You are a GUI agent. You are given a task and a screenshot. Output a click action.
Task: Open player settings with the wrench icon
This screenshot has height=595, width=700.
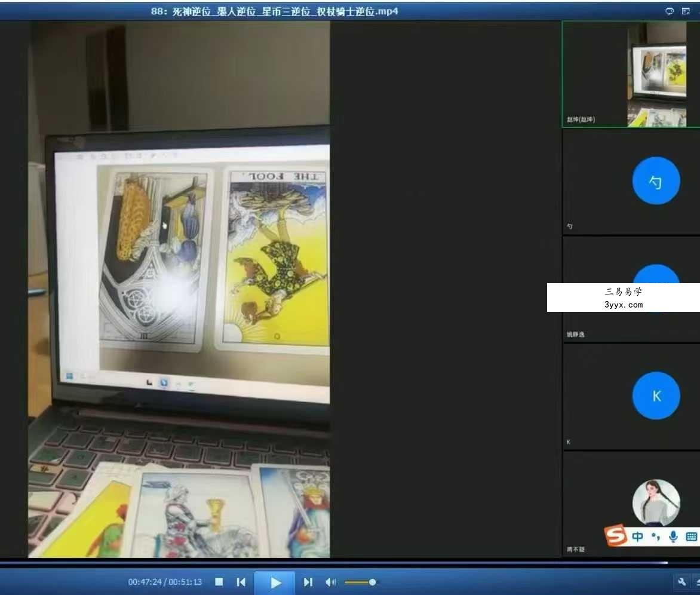point(681,582)
